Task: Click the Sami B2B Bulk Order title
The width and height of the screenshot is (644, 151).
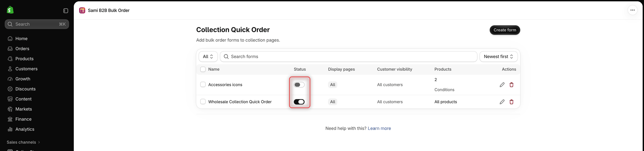Action: 109,10
